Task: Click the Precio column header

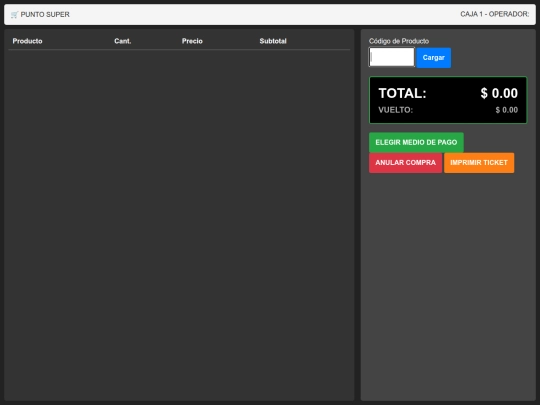Action: pyautogui.click(x=192, y=41)
